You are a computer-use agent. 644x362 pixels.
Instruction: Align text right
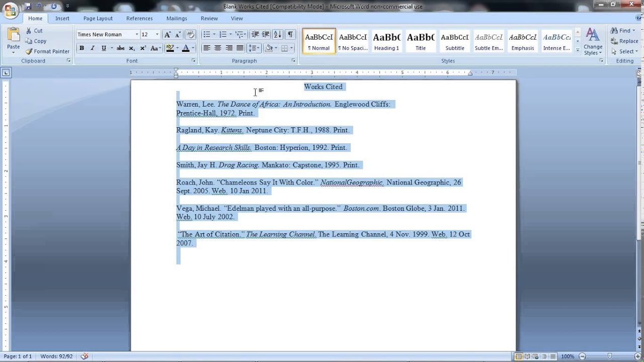[x=229, y=48]
